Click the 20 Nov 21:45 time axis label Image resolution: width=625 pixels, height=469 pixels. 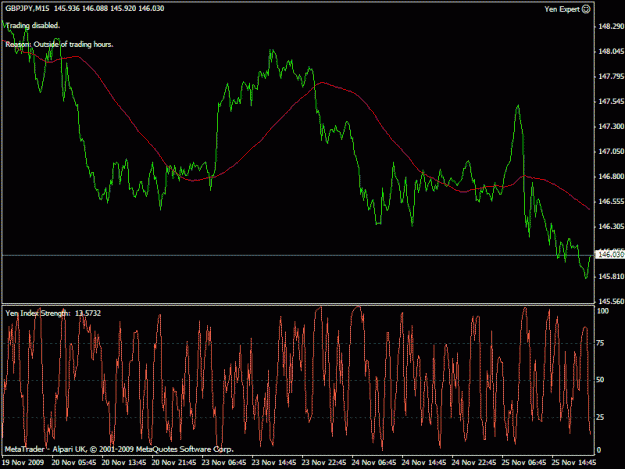[x=174, y=463]
